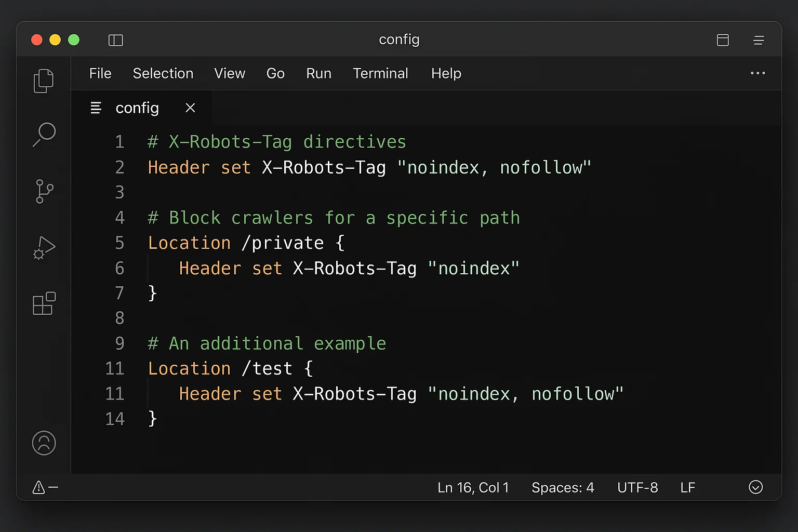Image resolution: width=798 pixels, height=532 pixels.
Task: Click the Run and Debug icon
Action: click(44, 248)
